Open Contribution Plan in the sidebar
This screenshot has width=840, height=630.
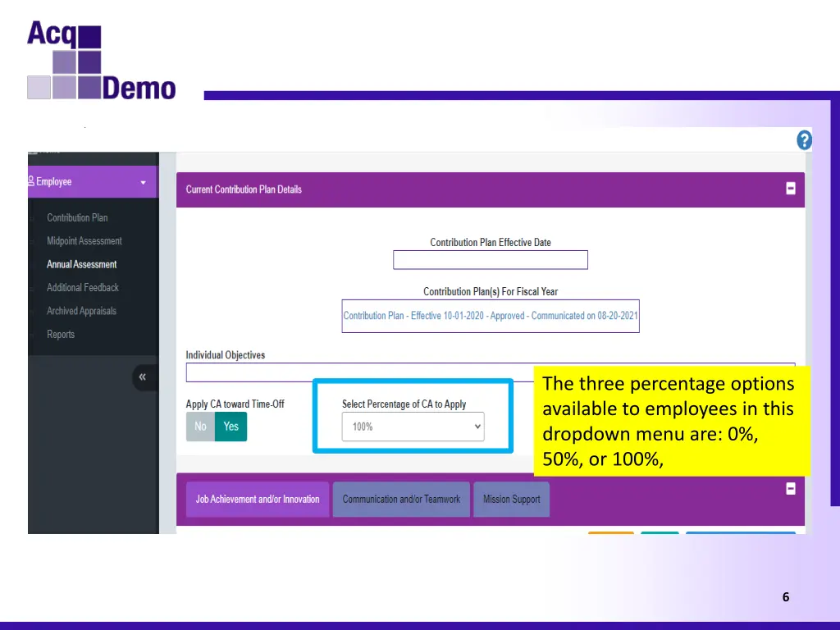point(77,217)
